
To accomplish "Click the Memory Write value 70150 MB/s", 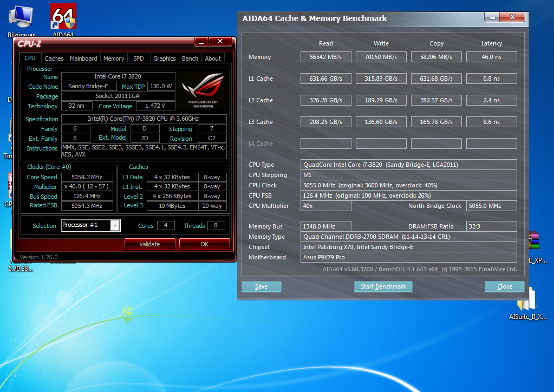I will coord(381,57).
